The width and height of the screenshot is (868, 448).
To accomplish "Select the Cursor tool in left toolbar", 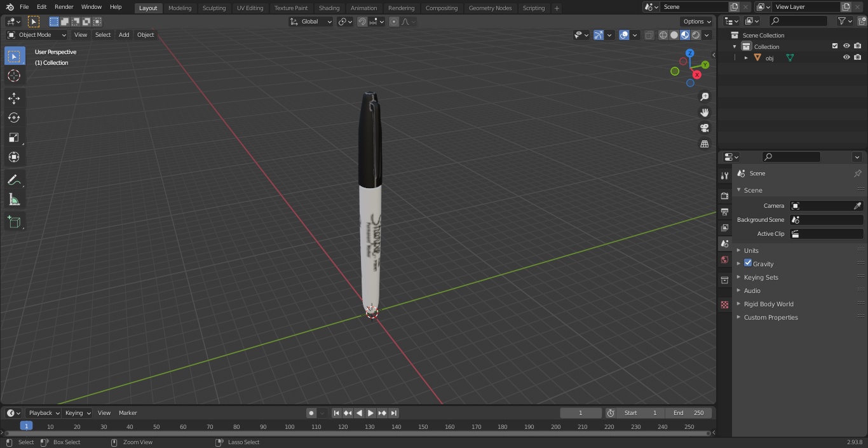I will [x=14, y=76].
